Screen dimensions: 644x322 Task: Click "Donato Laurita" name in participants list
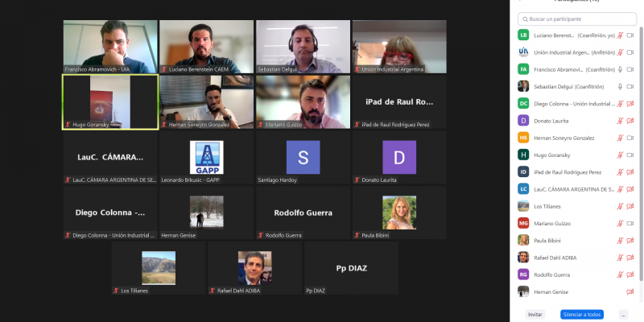coord(551,122)
